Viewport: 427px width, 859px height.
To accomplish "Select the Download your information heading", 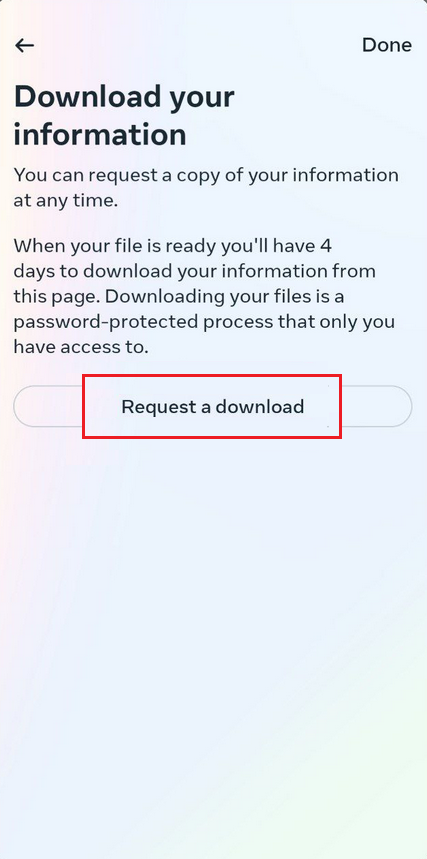I will (x=124, y=116).
